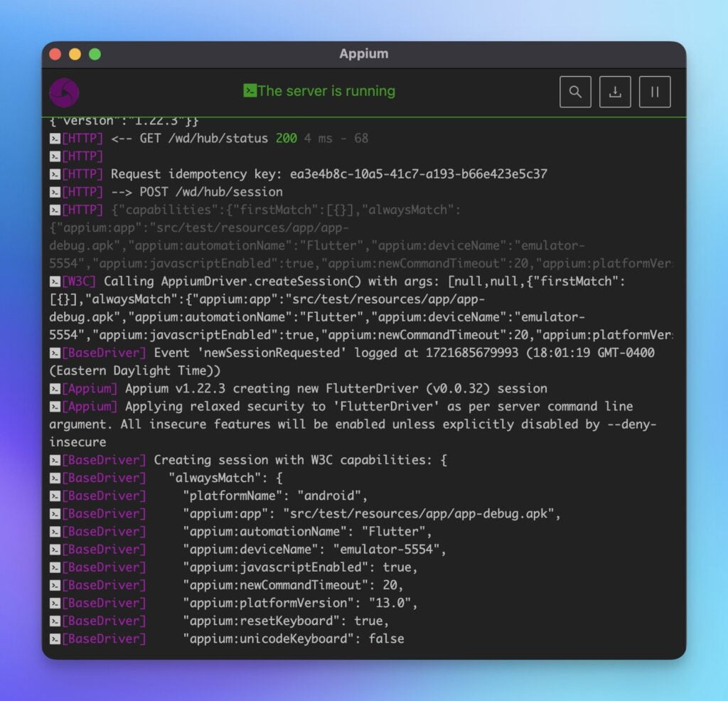The image size is (728, 701).
Task: Click idempotency key ea3e4b8c-10a5-41c7-a193-b66e423e5c37
Action: point(418,174)
